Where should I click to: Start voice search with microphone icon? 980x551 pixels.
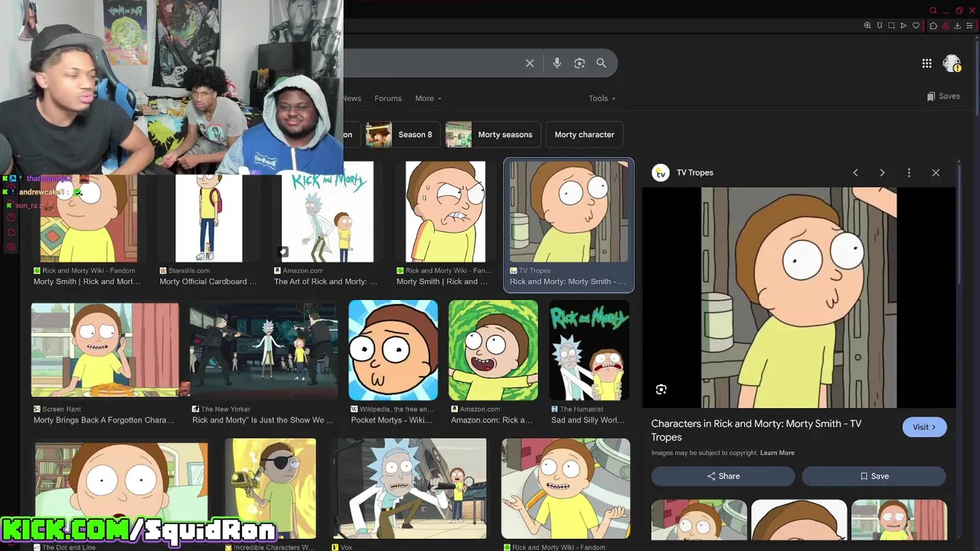[557, 64]
